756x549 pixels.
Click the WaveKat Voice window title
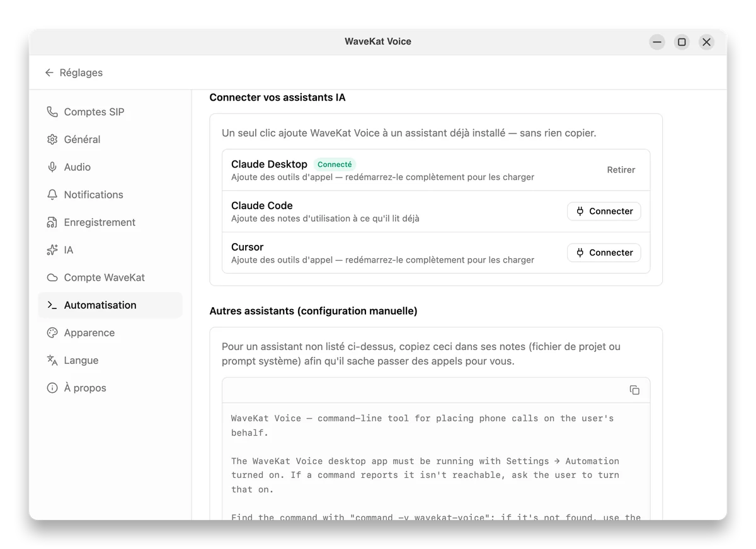coord(378,42)
